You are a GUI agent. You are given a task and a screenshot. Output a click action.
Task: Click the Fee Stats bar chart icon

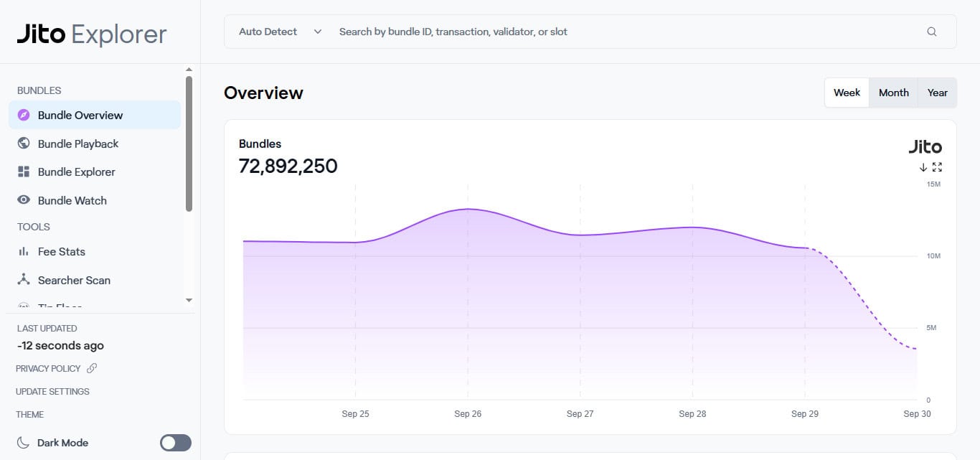click(x=24, y=251)
